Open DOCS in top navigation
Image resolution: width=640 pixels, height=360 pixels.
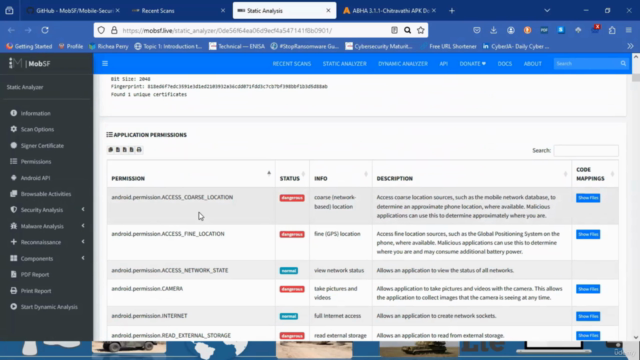[504, 64]
